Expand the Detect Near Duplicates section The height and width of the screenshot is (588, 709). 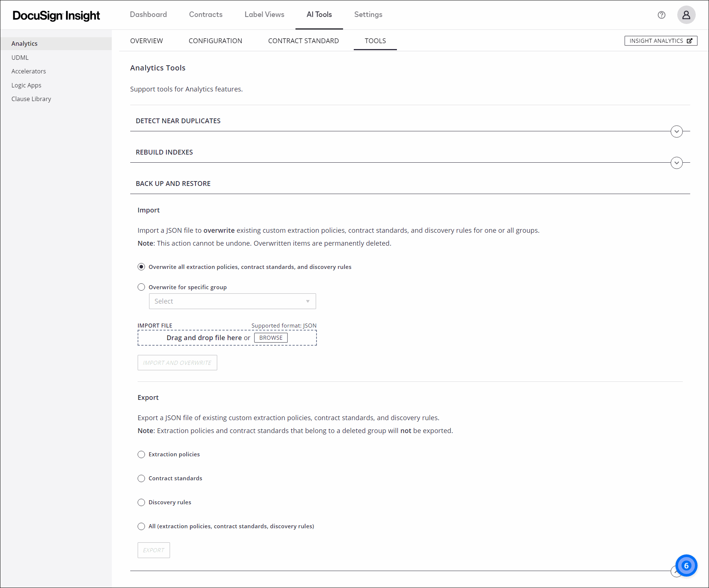pos(676,131)
